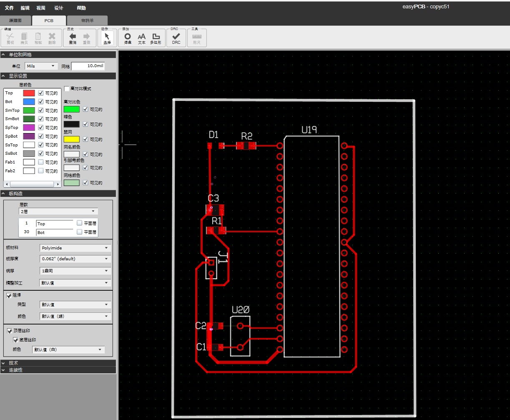The height and width of the screenshot is (420, 510).
Task: Open the silkscreen color dropdown
Action: pyautogui.click(x=68, y=350)
